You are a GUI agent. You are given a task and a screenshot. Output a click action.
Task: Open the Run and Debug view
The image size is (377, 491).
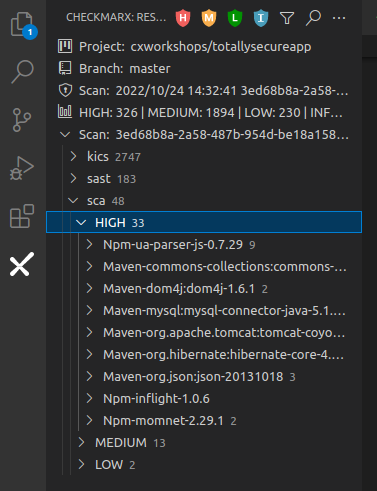click(22, 168)
